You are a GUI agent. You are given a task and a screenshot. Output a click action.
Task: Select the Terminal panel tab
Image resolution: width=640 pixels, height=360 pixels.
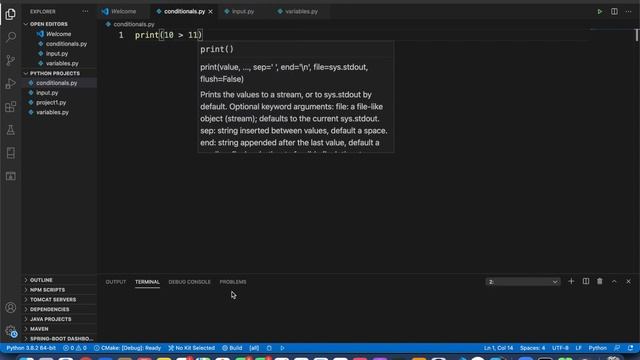(x=147, y=282)
